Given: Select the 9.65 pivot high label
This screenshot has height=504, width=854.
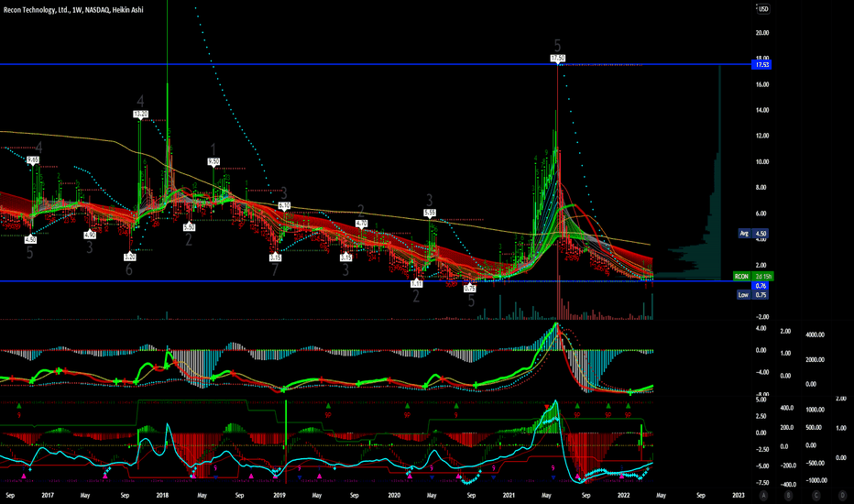Looking at the screenshot, I should pos(33,159).
